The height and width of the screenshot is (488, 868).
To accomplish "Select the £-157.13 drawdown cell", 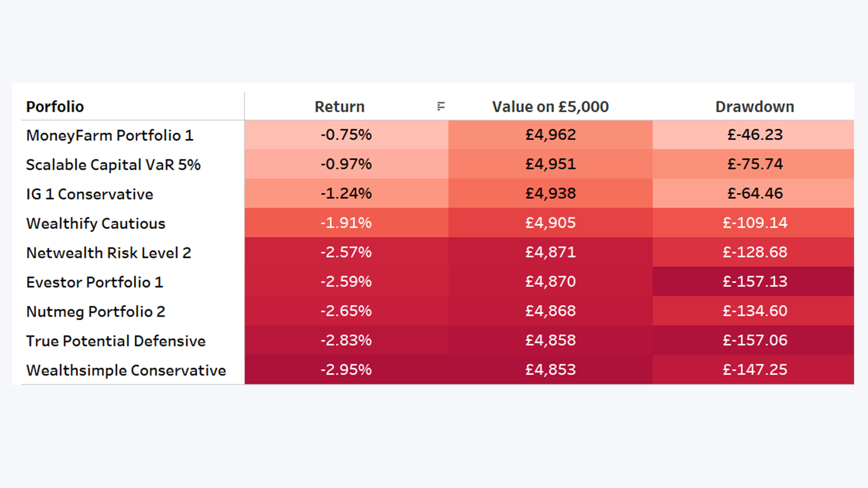I will 753,281.
